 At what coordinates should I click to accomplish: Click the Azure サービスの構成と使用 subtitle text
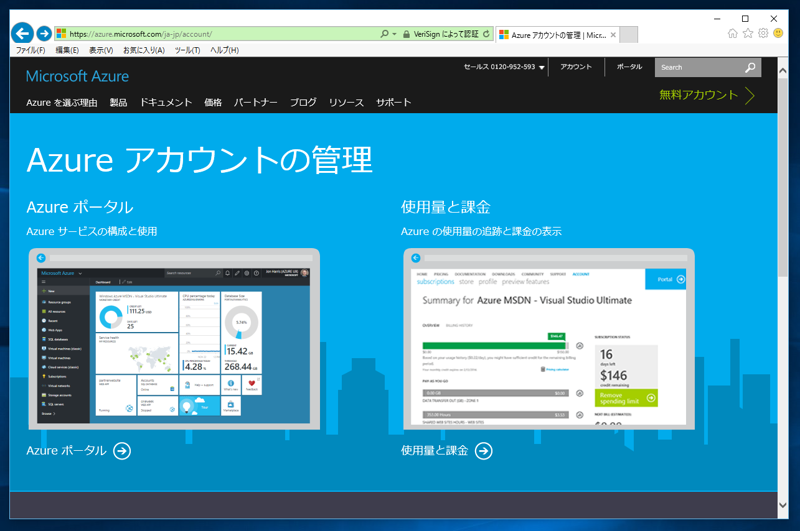coord(92,232)
